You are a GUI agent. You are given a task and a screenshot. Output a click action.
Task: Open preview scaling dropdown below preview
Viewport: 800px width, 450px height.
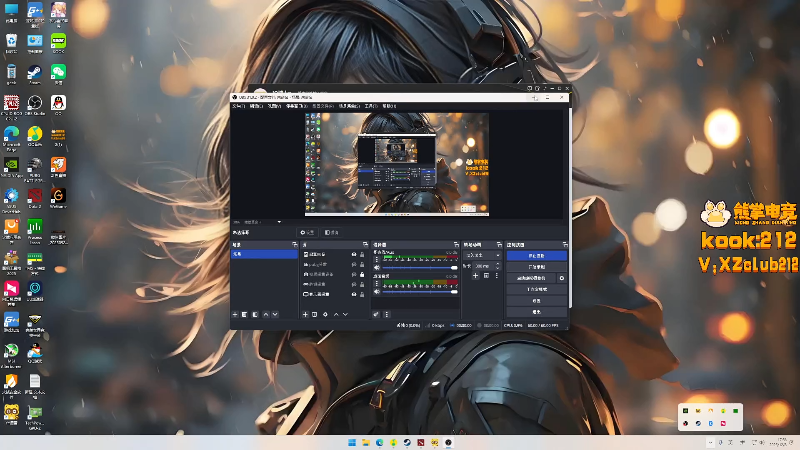[x=279, y=222]
